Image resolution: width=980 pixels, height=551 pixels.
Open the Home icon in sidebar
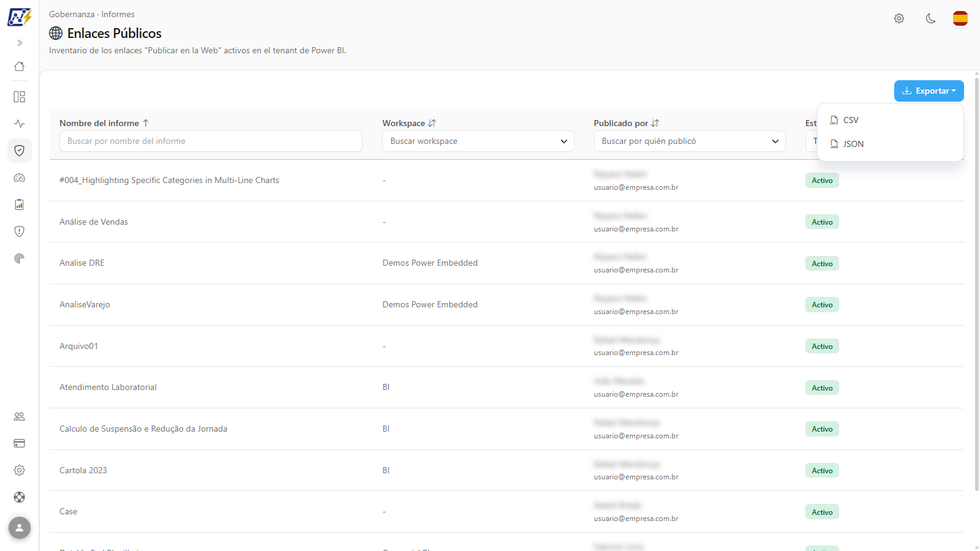tap(20, 66)
